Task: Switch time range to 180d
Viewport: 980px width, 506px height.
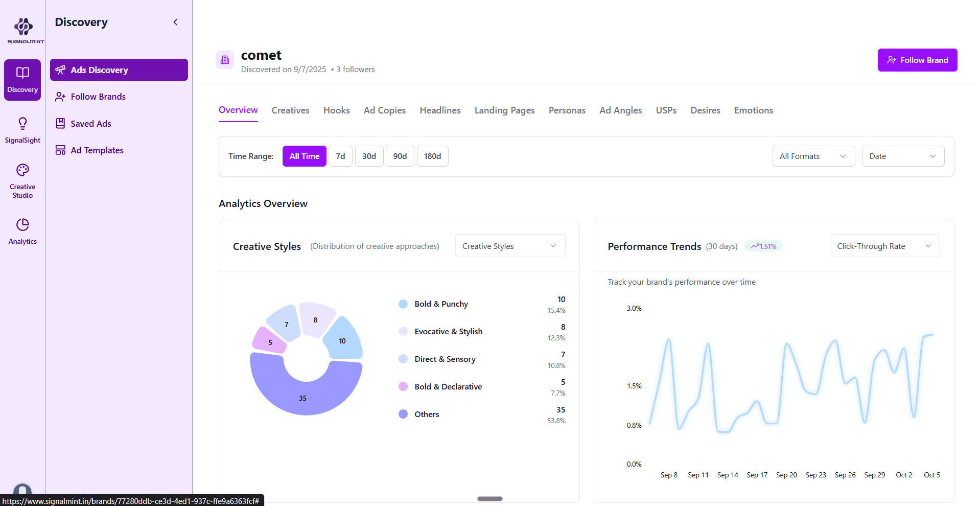Action: [x=432, y=156]
